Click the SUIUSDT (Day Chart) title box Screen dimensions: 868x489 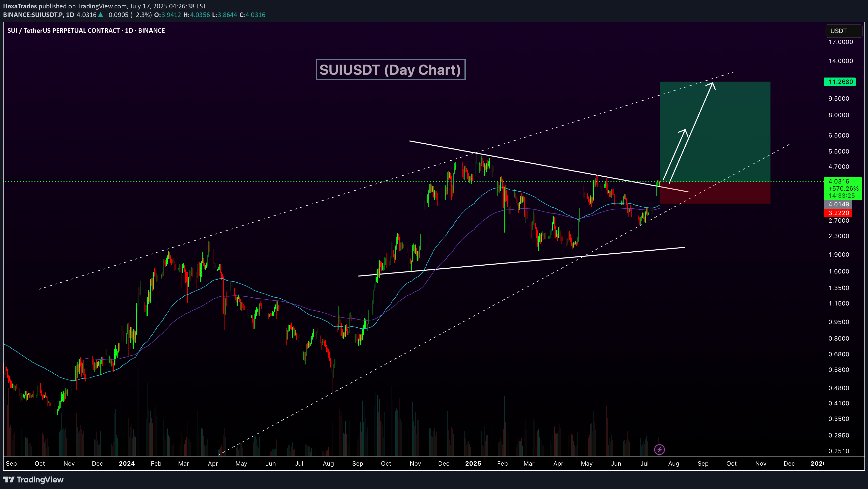(x=391, y=69)
